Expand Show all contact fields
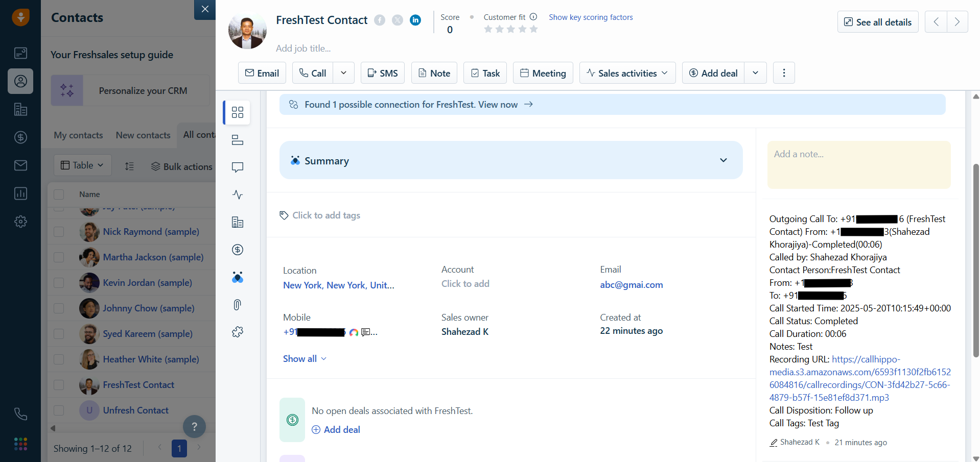This screenshot has height=462, width=980. click(305, 359)
